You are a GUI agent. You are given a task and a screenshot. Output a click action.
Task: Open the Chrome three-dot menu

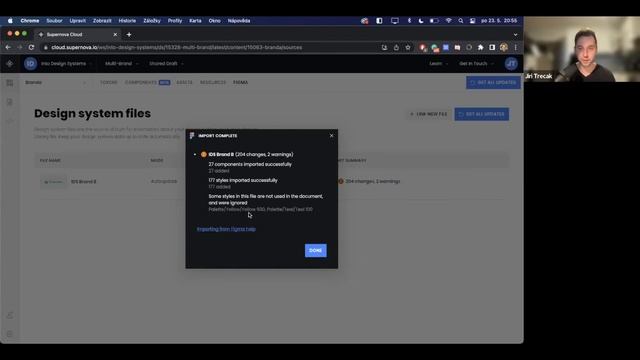pos(516,47)
